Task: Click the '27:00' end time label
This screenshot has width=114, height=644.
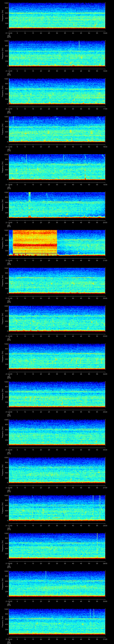Action: click(x=105, y=487)
